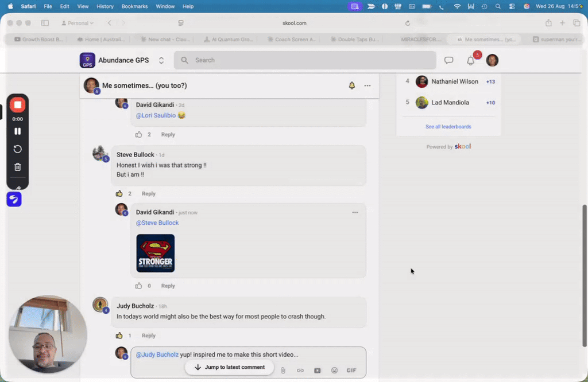Expand the Abundance GPS community switcher
588x382 pixels.
click(x=161, y=60)
